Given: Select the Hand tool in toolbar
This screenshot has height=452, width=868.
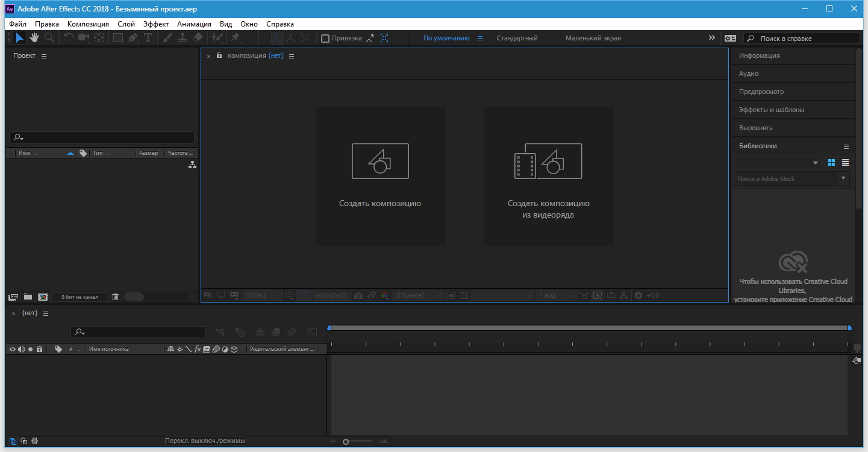Looking at the screenshot, I should point(34,38).
